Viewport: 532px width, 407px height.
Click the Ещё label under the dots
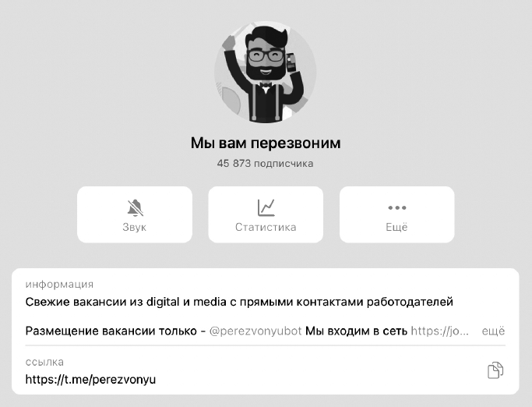tap(396, 227)
